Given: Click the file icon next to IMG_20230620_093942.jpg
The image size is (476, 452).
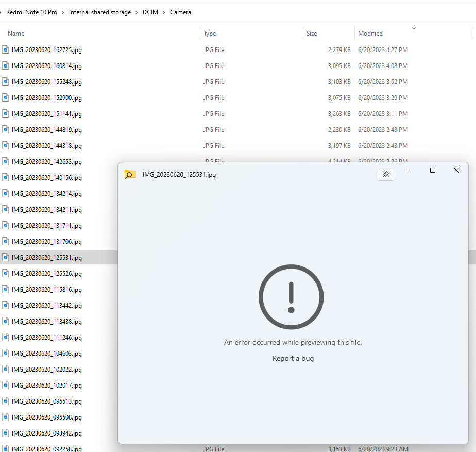Looking at the screenshot, I should pos(6,433).
